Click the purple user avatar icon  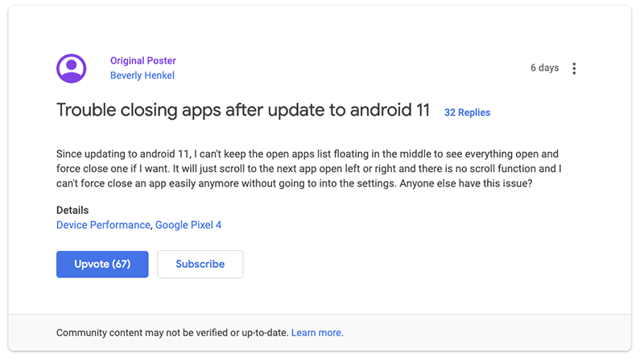[72, 68]
